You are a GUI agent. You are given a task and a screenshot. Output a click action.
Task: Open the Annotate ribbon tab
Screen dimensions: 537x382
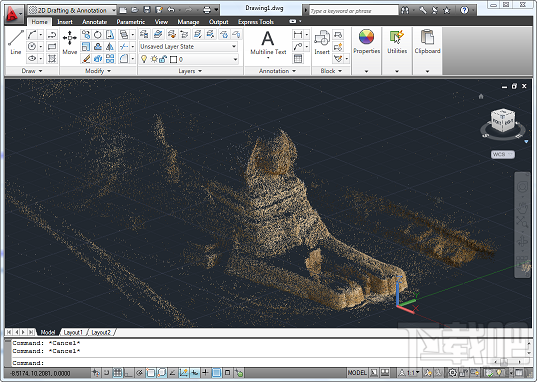(95, 22)
